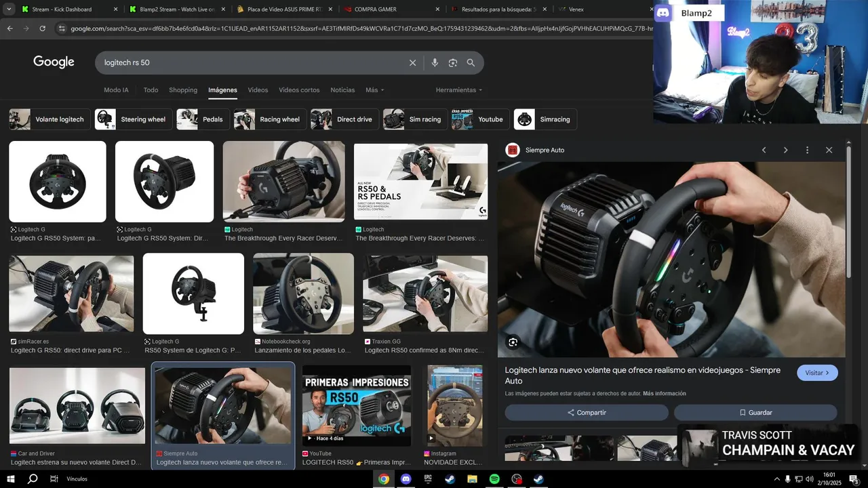Open Spotify from the taskbar

pyautogui.click(x=494, y=479)
